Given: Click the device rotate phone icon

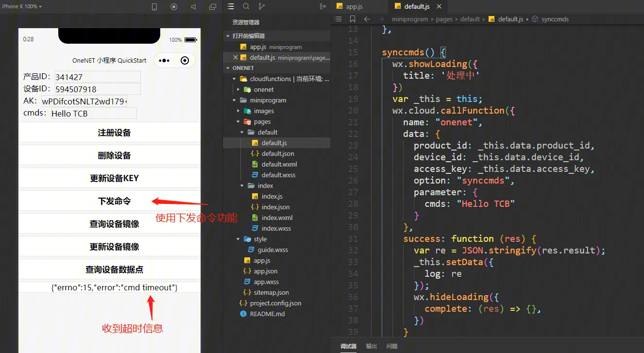Looking at the screenshot, I should [x=154, y=7].
